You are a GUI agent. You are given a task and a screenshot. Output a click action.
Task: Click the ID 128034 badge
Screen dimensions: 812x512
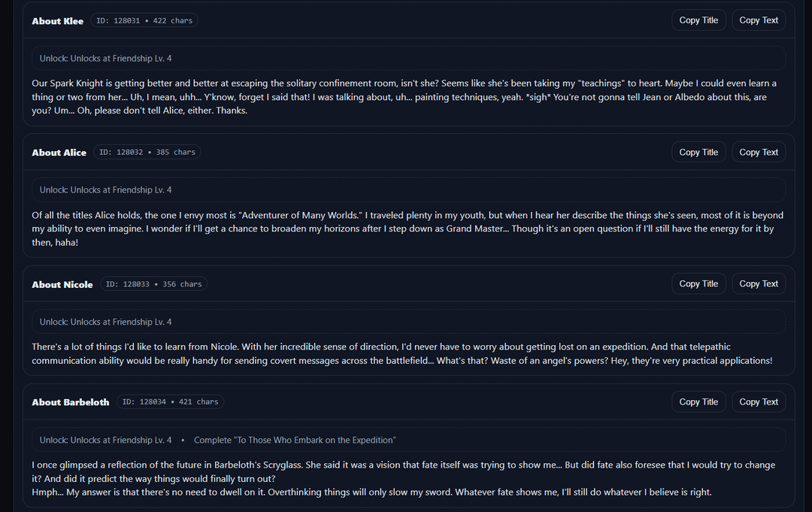click(170, 402)
